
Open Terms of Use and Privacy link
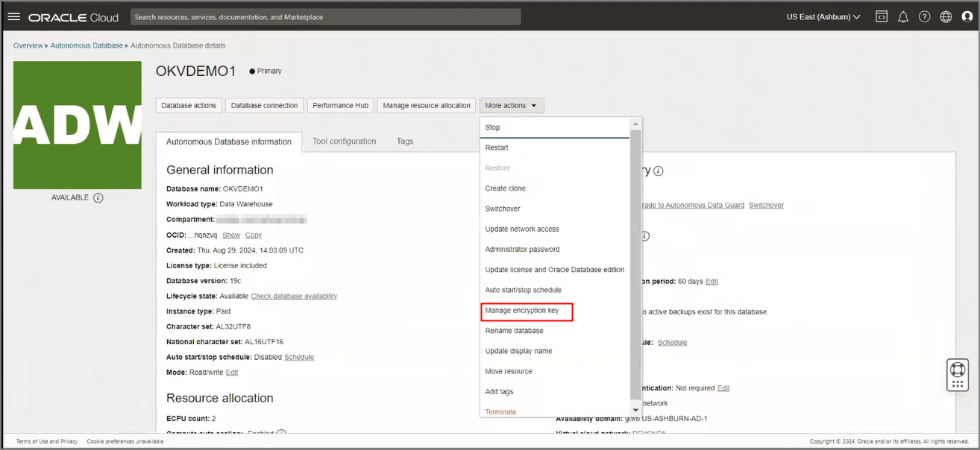tap(47, 441)
